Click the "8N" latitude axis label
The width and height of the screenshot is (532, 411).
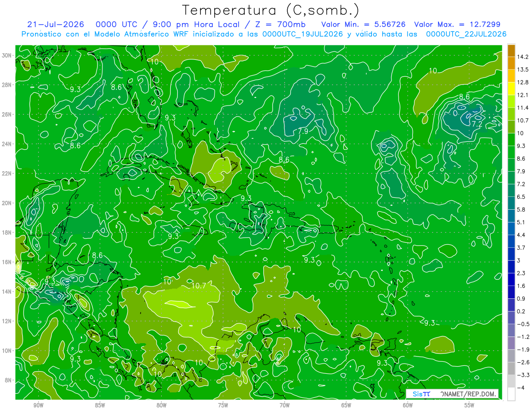[x=9, y=380]
